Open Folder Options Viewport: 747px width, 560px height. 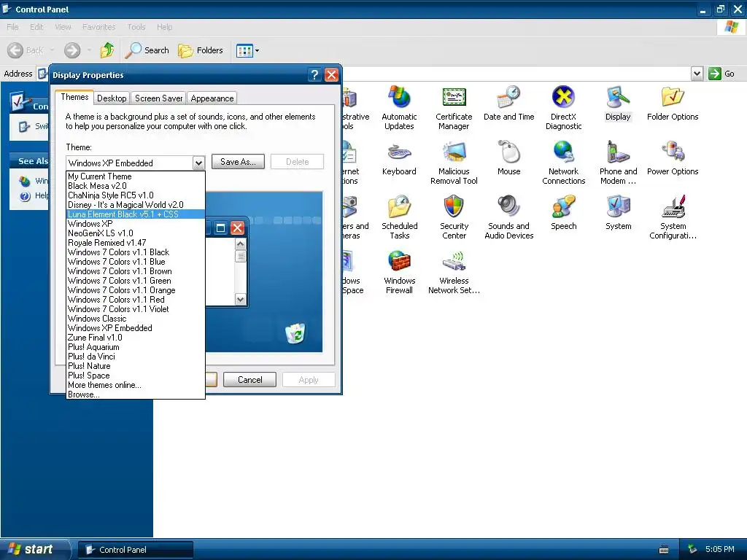point(673,104)
